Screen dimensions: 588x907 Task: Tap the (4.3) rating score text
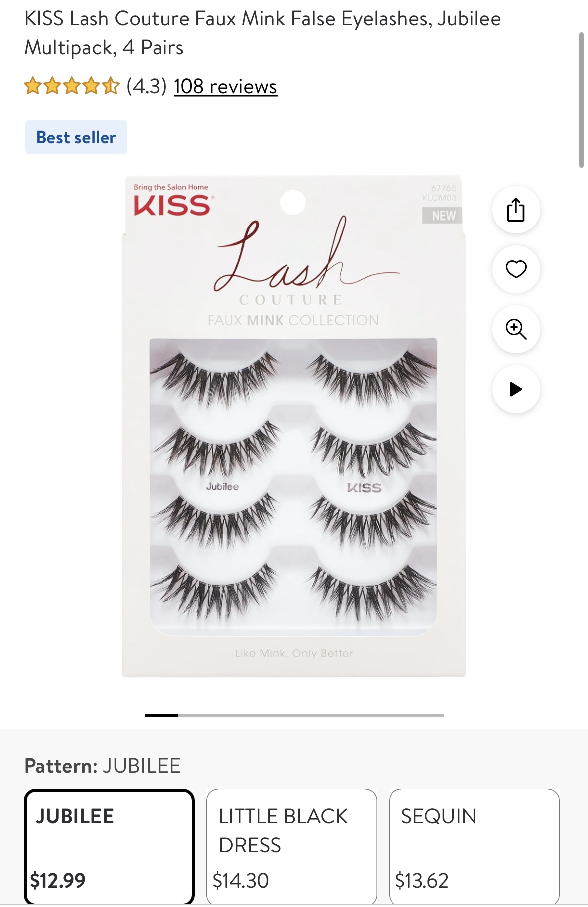tap(146, 86)
